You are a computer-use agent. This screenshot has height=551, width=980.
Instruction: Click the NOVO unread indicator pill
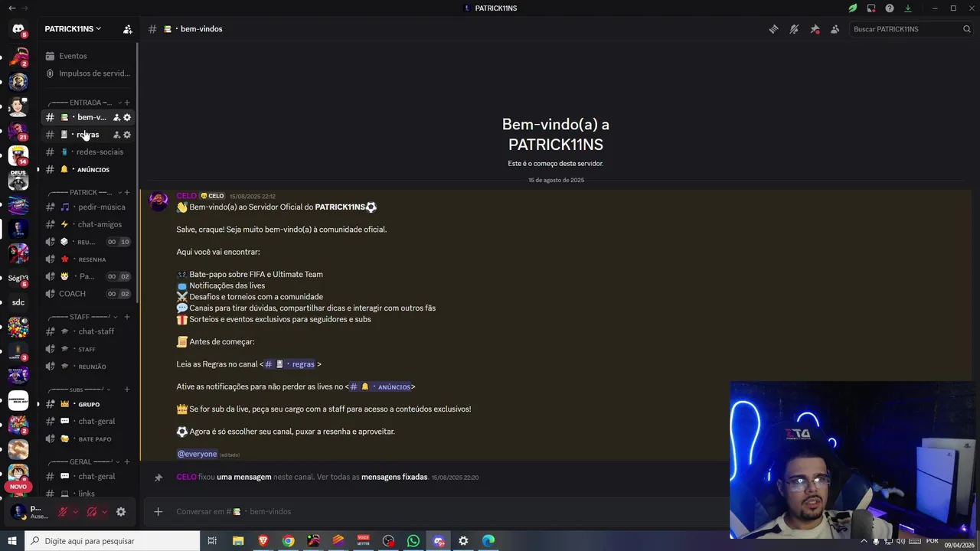(x=18, y=487)
